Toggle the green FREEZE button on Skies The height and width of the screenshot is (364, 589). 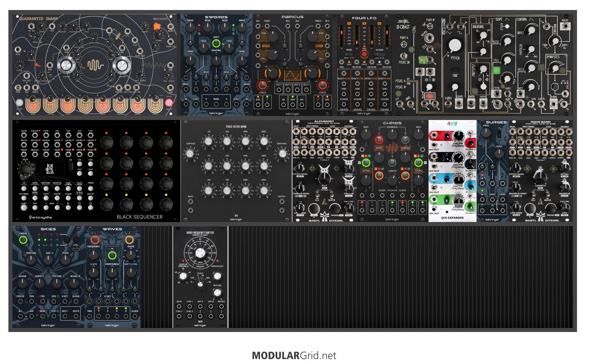[23, 240]
